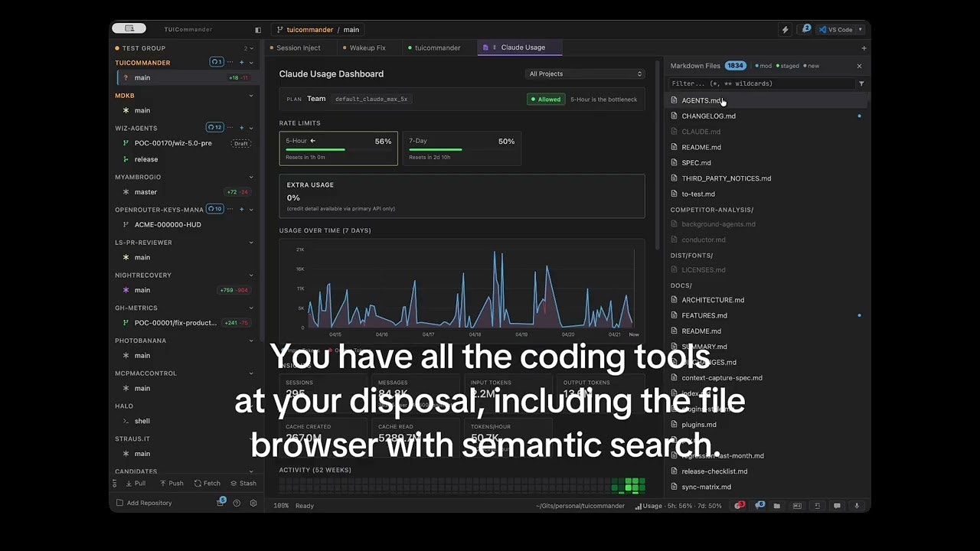The width and height of the screenshot is (980, 551).
Task: Collapse the TEST GROUP section
Action: point(251,48)
